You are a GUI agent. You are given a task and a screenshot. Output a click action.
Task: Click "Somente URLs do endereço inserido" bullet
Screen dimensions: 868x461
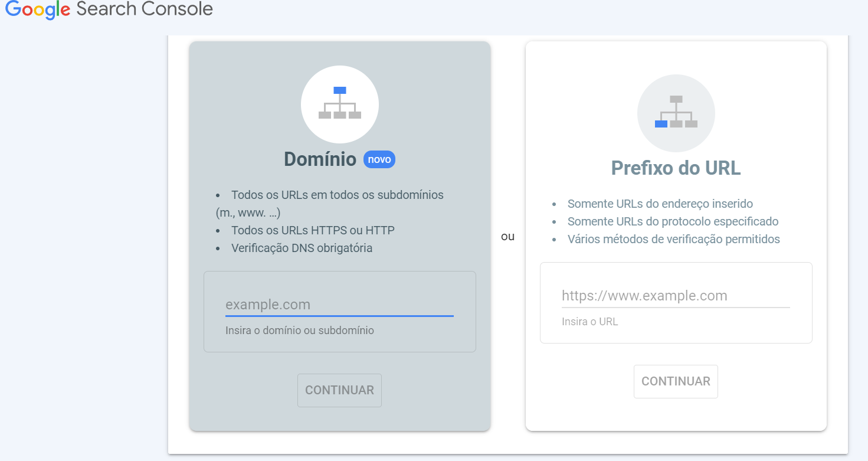coord(660,204)
